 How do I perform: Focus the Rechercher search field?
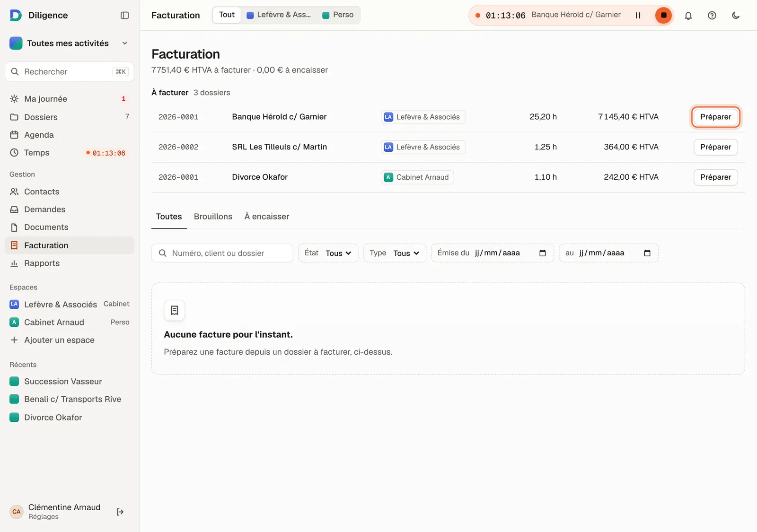click(x=69, y=71)
